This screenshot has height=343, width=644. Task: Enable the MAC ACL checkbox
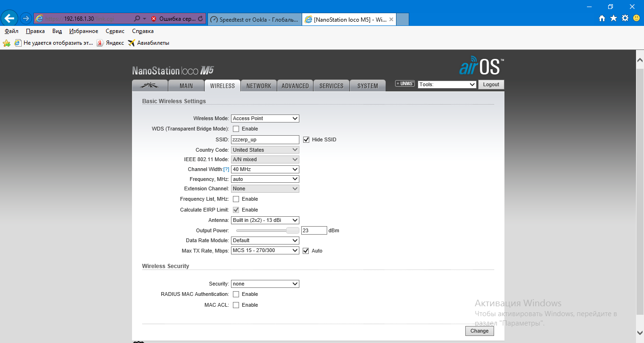[236, 305]
